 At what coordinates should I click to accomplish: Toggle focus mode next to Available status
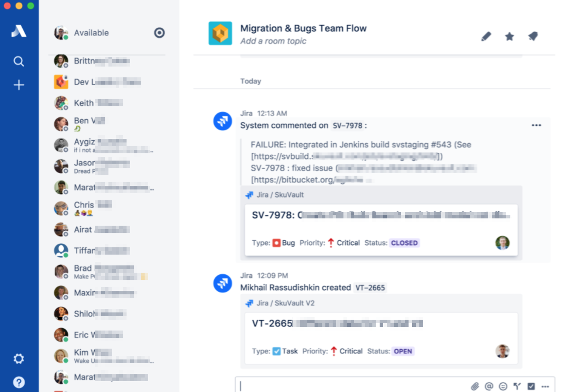pos(159,33)
